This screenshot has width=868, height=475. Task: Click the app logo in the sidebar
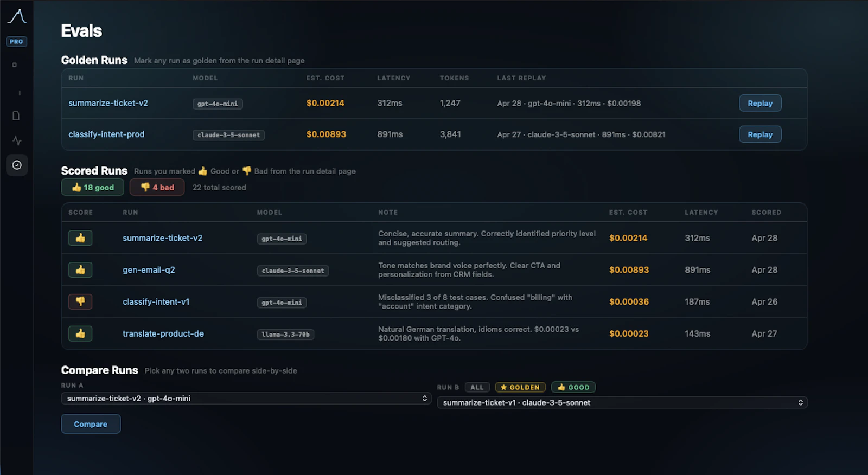point(17,16)
